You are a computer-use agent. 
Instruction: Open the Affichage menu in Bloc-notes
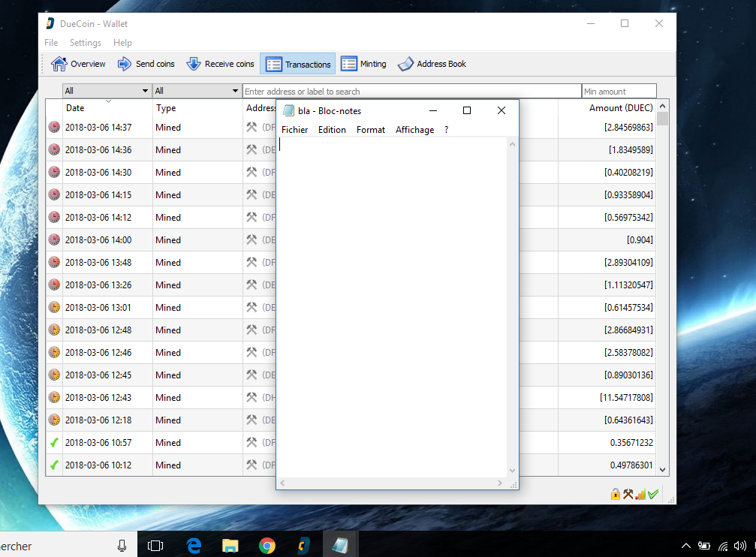(x=414, y=130)
